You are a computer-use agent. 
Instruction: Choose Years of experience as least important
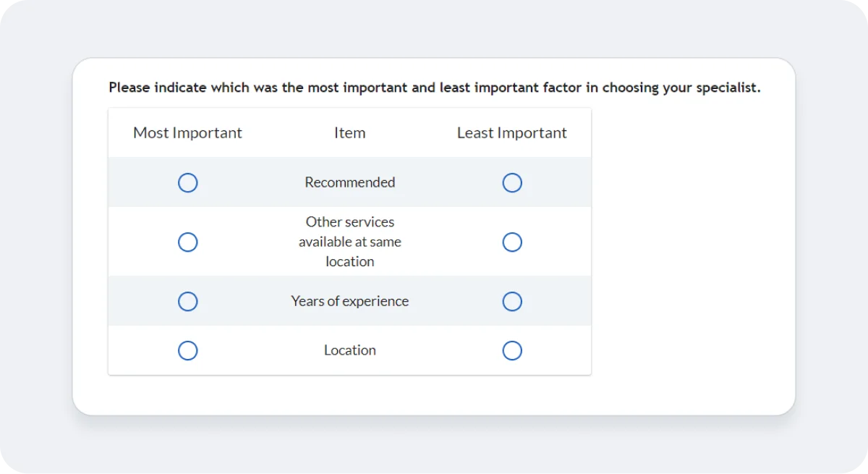coord(512,301)
